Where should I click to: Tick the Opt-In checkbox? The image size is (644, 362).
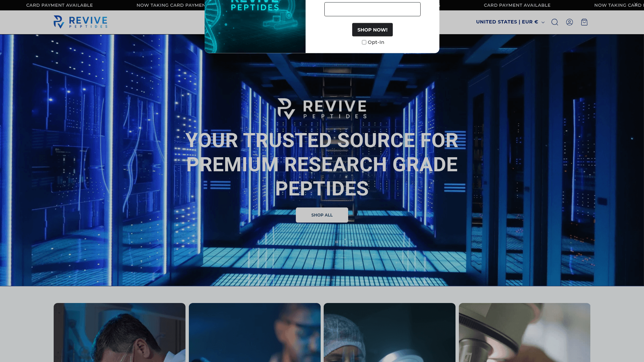[x=364, y=42]
